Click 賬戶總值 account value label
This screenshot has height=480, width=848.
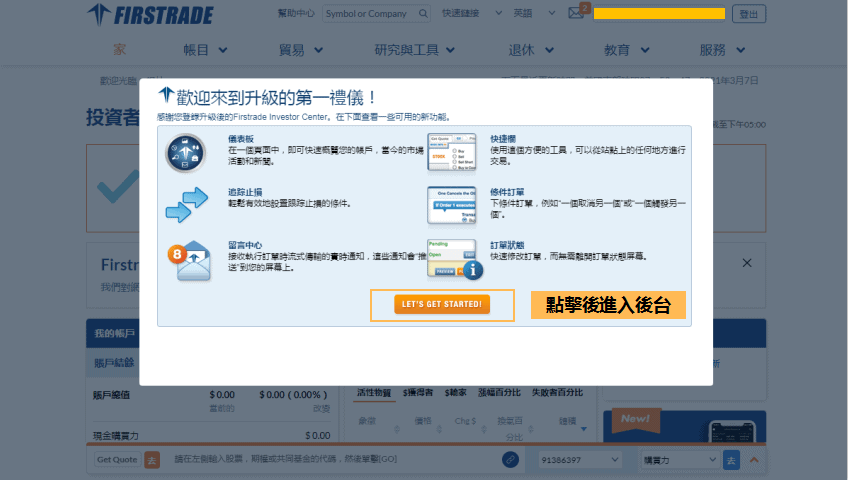coord(111,395)
